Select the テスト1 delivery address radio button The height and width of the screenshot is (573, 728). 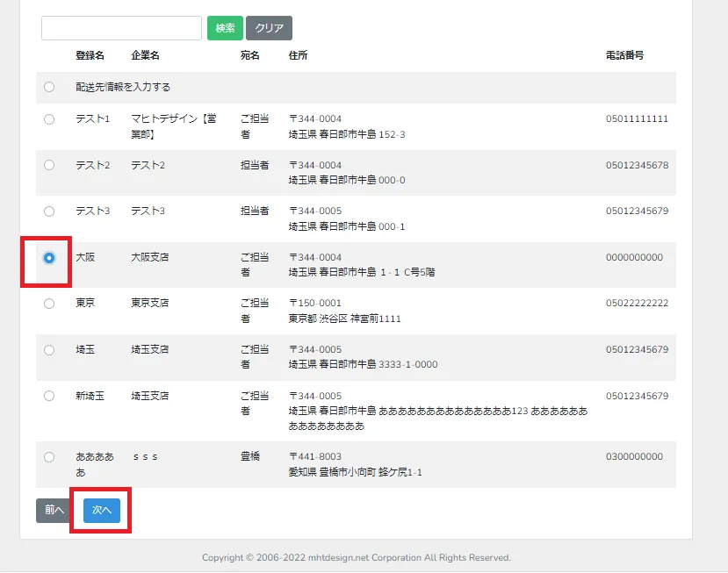pos(49,118)
